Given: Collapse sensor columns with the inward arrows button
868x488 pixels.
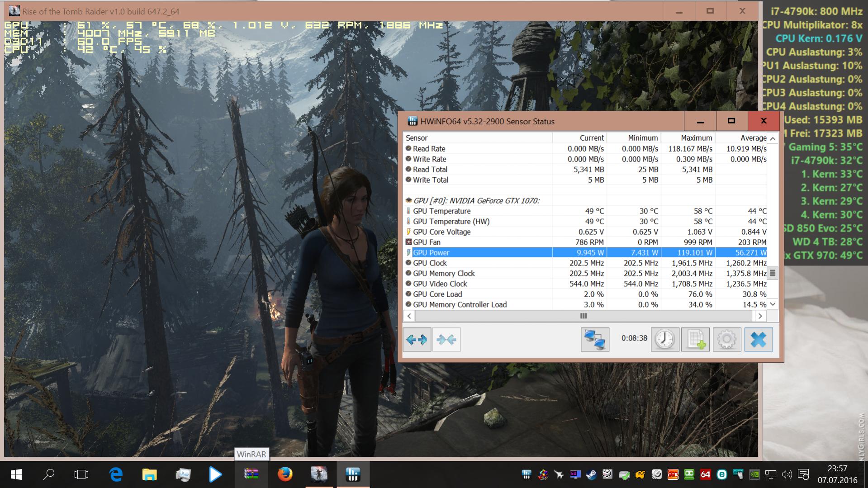Looking at the screenshot, I should coord(446,340).
